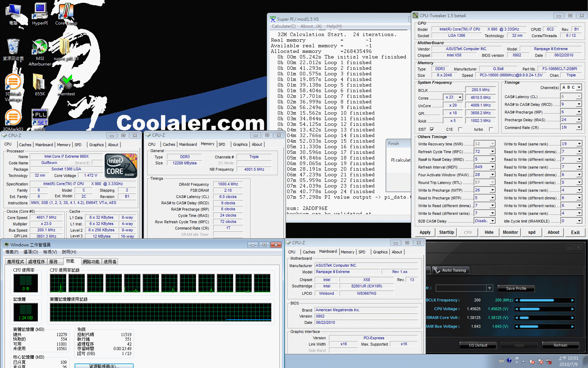This screenshot has width=588, height=368.
Task: Open the Caches tab in Mainboard CPU-Z window
Action: (x=309, y=252)
